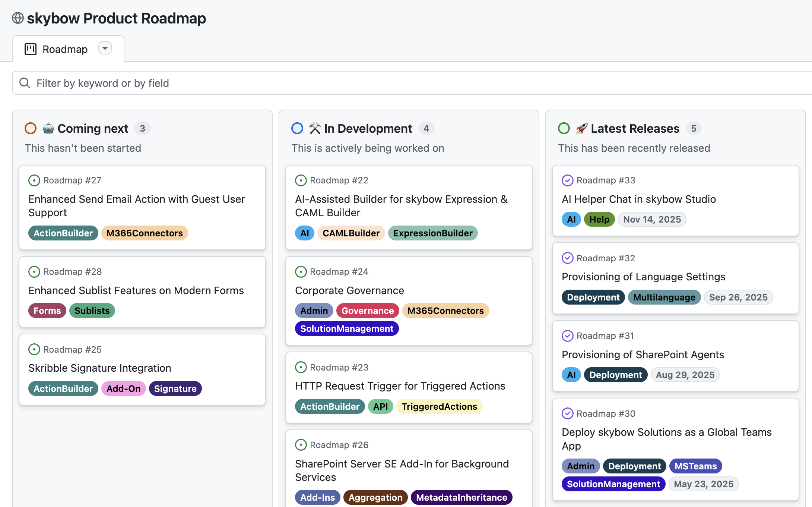Click the open issue icon on Roadmap #27
Viewport: 812px width, 507px height.
click(34, 180)
